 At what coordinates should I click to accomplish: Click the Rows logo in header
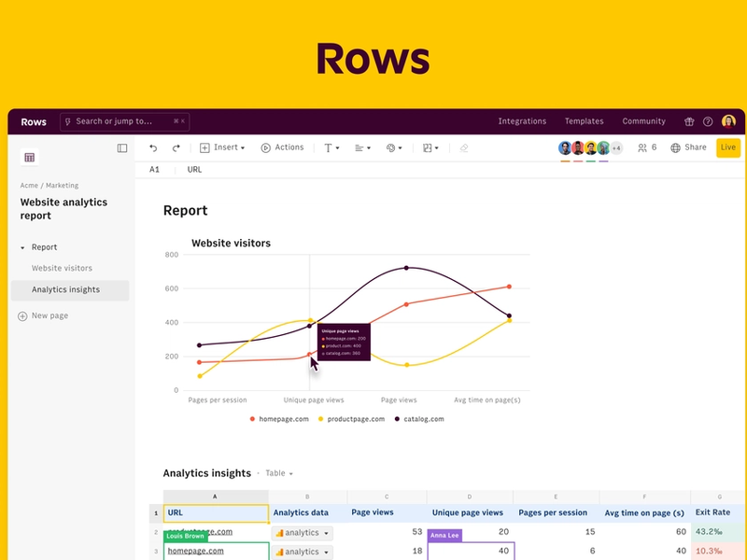coord(34,122)
